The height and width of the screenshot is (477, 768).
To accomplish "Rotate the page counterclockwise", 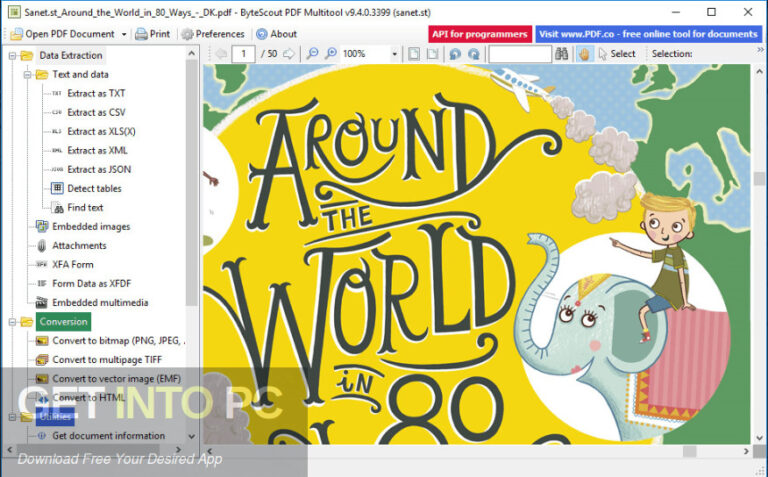I will (x=455, y=53).
